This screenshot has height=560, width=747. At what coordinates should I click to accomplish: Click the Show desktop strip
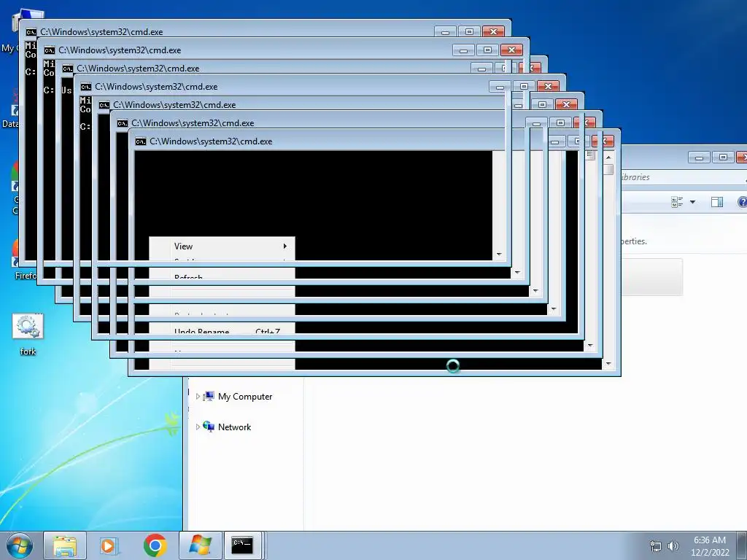[742, 545]
